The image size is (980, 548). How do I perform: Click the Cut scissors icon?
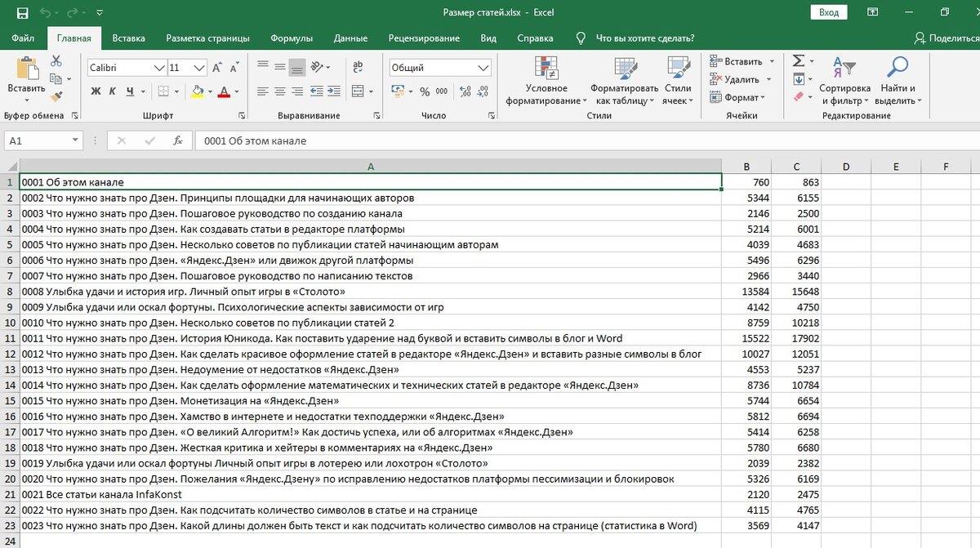56,61
